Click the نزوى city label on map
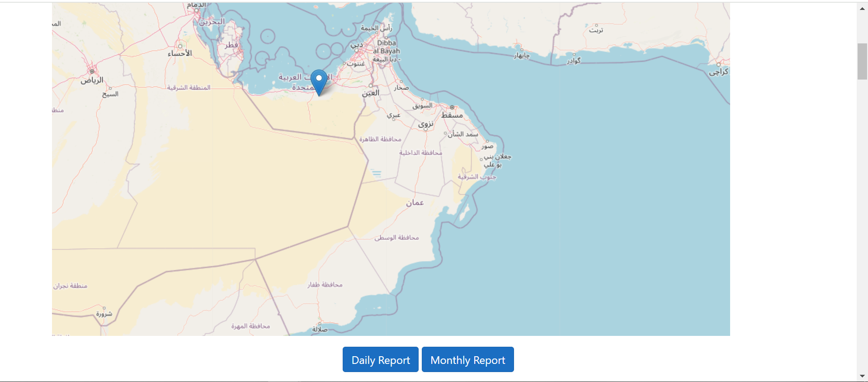This screenshot has height=382, width=868. click(x=425, y=123)
